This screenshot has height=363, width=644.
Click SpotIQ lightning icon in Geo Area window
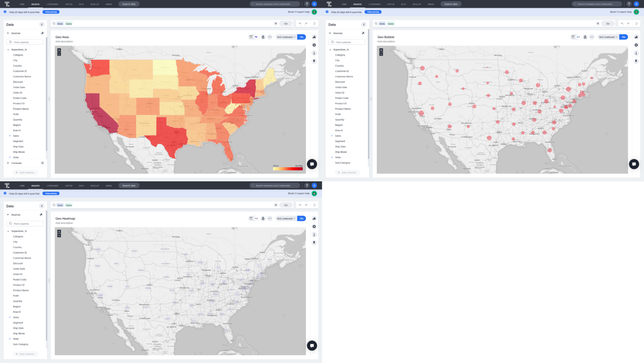(314, 61)
